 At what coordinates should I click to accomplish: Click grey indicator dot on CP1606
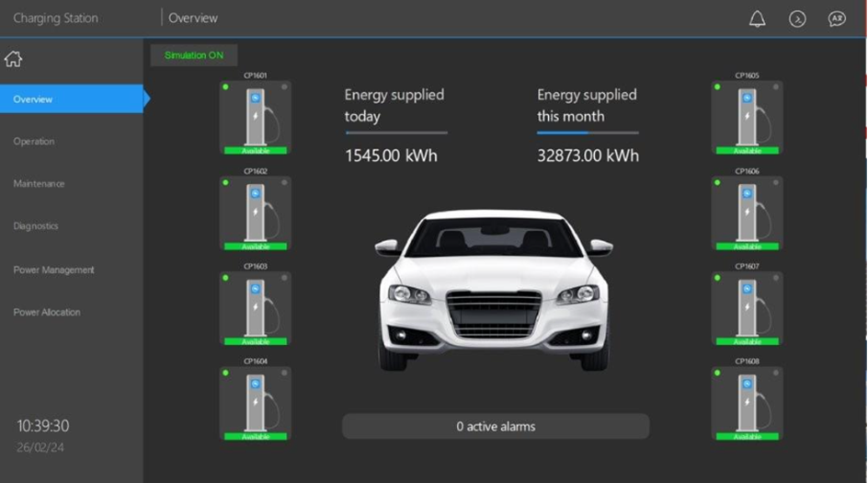(x=777, y=182)
